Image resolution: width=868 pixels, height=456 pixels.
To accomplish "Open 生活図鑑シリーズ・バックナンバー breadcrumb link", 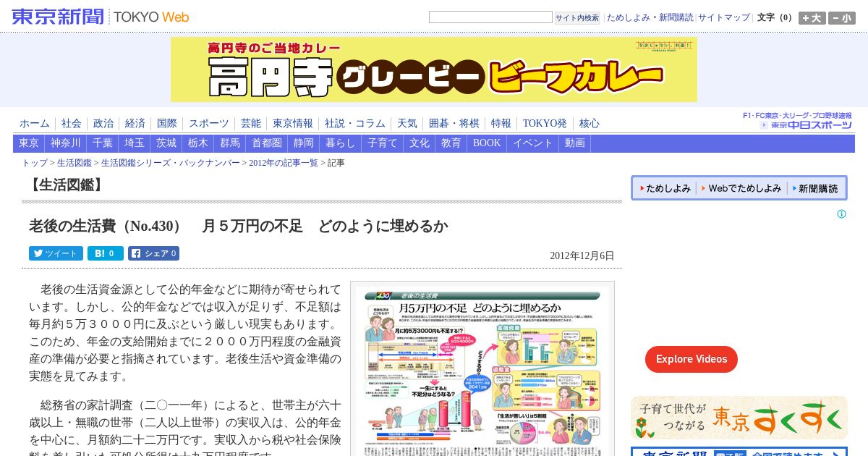I will [x=171, y=163].
